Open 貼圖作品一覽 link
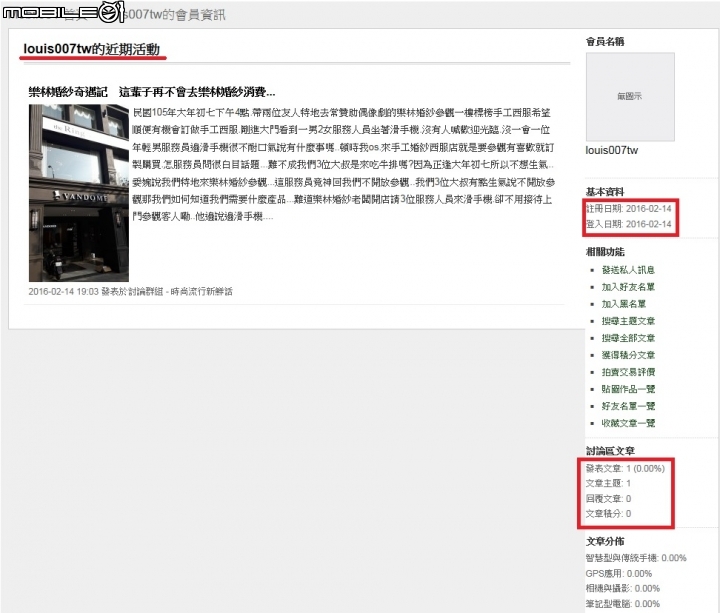Image resolution: width=720 pixels, height=613 pixels. coord(628,389)
